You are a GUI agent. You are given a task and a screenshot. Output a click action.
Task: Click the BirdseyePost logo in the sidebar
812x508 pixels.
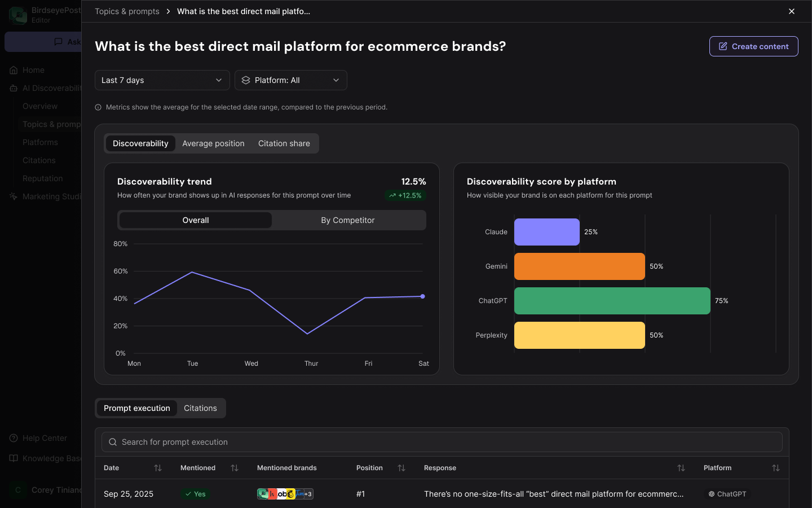click(18, 15)
